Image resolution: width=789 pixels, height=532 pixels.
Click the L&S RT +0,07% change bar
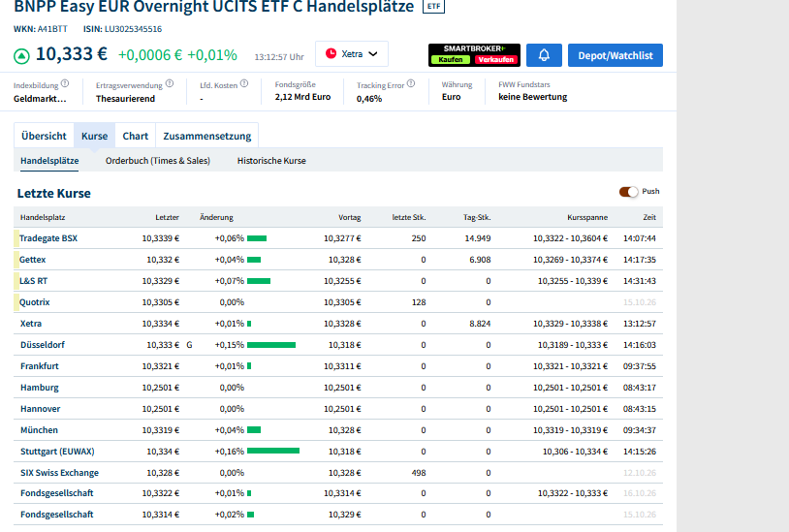point(259,281)
